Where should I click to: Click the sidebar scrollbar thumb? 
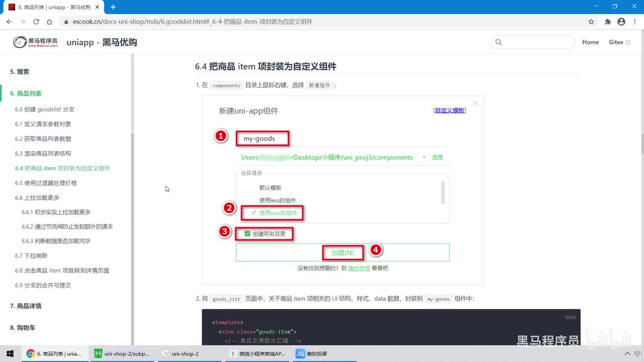133,239
